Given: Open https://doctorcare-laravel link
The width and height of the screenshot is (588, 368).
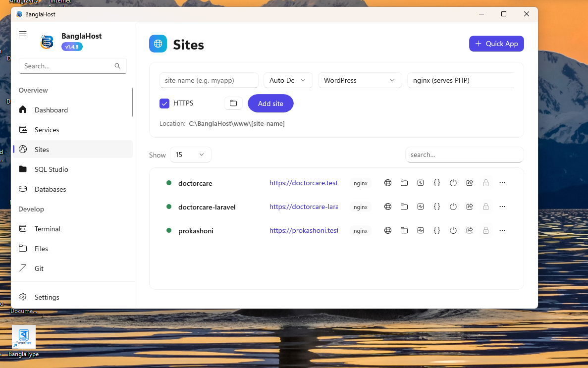Looking at the screenshot, I should [x=303, y=207].
